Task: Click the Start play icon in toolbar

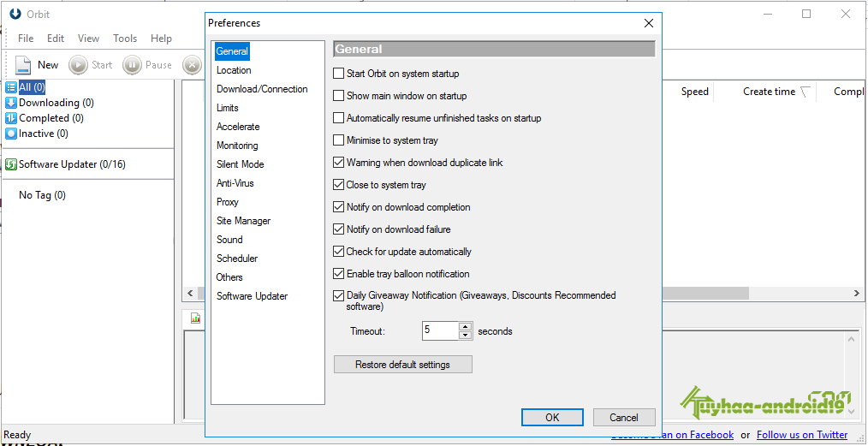Action: 78,65
